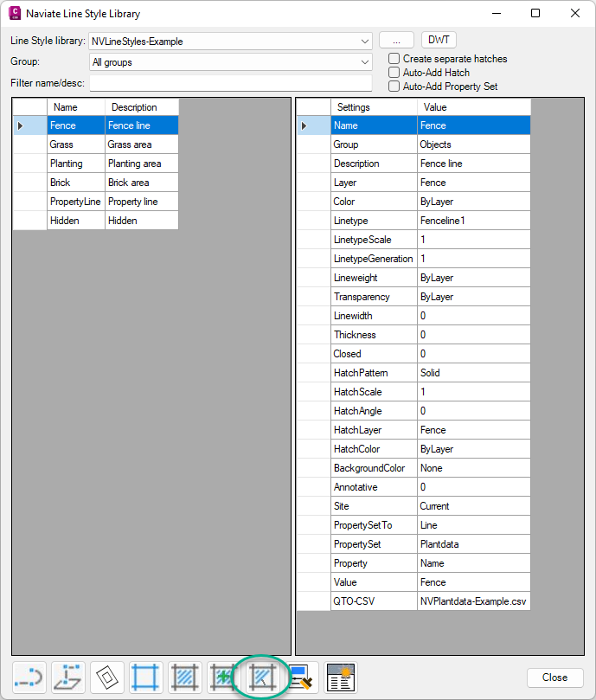Click the browse "..." button
596x700 pixels.
(396, 40)
